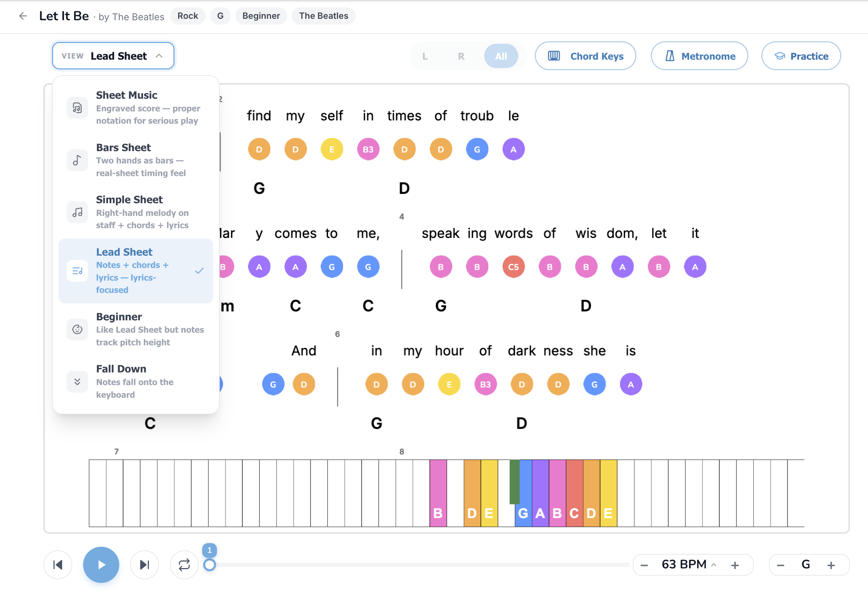Increase the key transpose with plus

click(831, 565)
